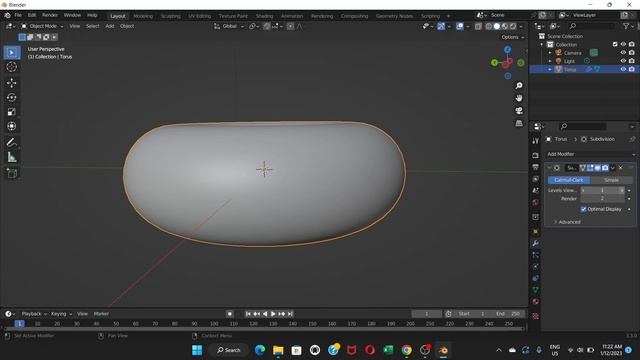Select the Catmull-Clark subdivision type

coord(569,180)
